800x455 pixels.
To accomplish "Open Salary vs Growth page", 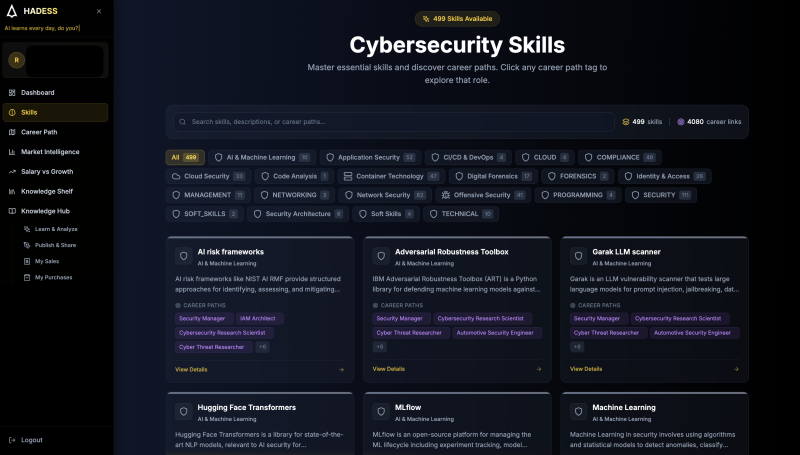I will (55, 172).
